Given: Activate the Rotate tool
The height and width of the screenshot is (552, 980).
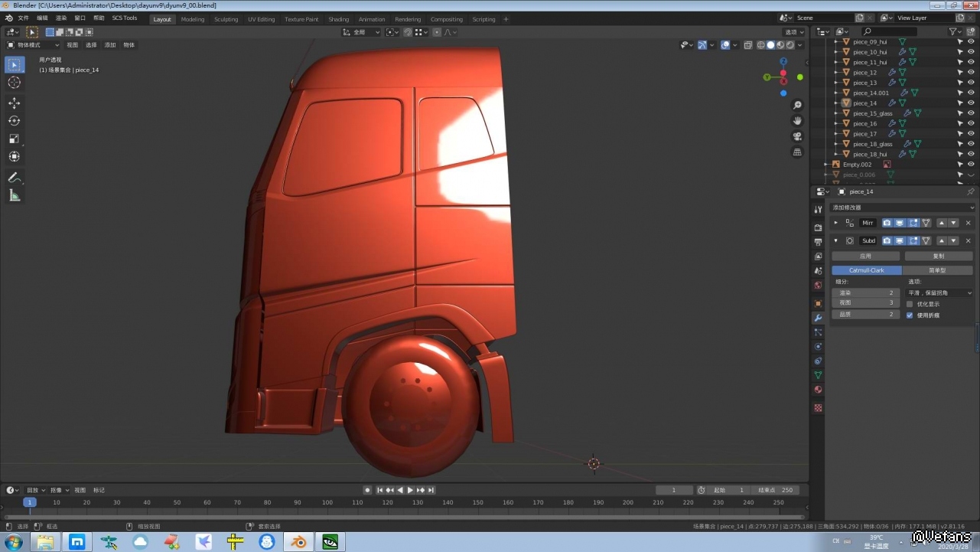Looking at the screenshot, I should click(14, 121).
